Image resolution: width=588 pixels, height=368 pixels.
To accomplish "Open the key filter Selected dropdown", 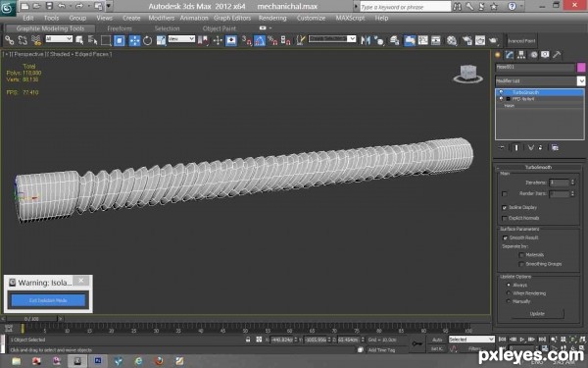I will (x=471, y=340).
